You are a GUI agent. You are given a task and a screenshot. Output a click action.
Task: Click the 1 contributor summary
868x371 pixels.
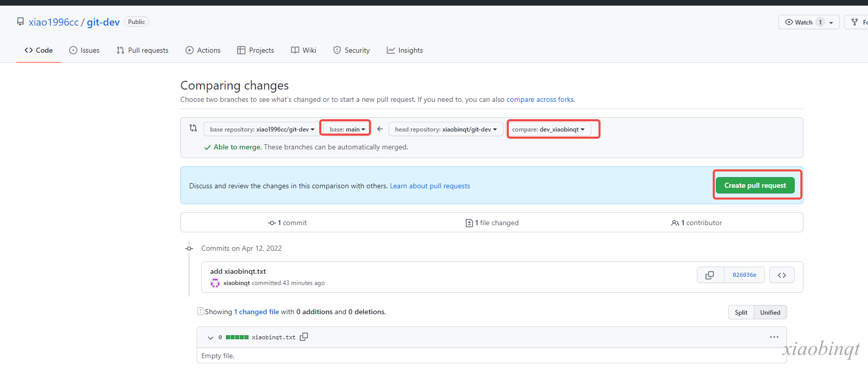(696, 223)
